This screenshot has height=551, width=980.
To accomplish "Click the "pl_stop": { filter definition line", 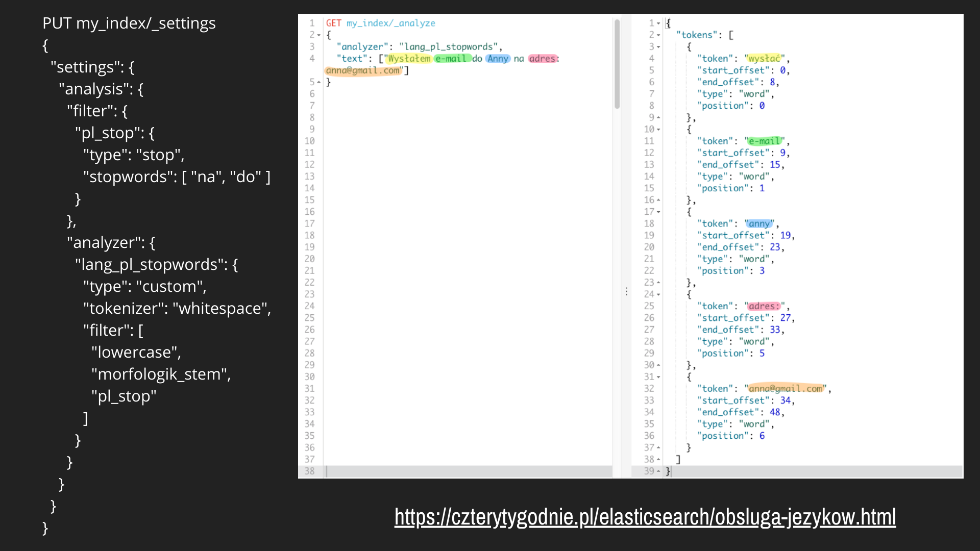I will pyautogui.click(x=115, y=133).
